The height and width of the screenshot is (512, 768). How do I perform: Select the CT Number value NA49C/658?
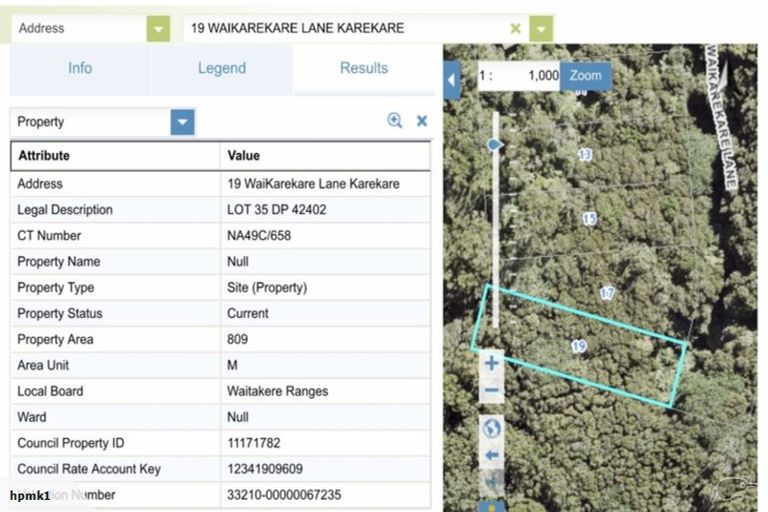[259, 236]
